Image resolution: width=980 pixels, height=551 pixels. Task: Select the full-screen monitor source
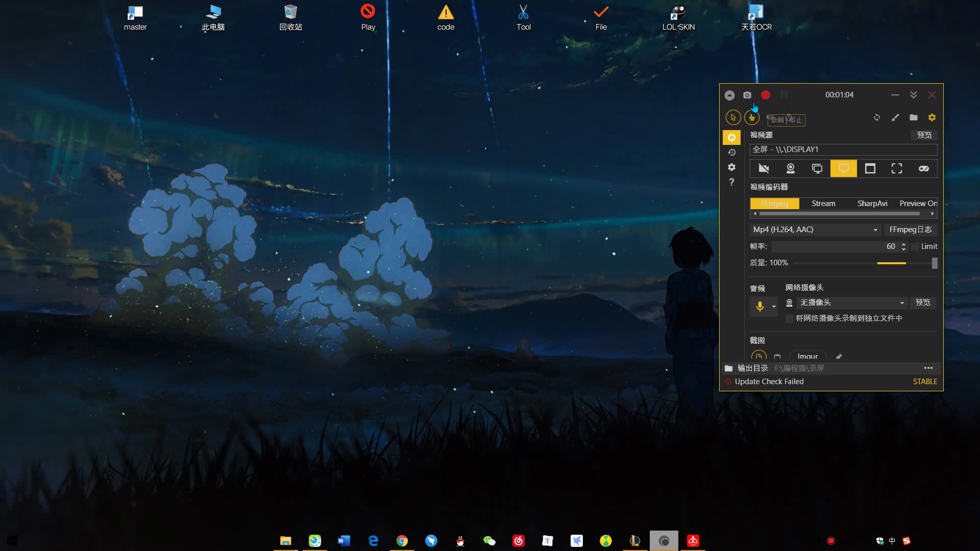click(844, 168)
